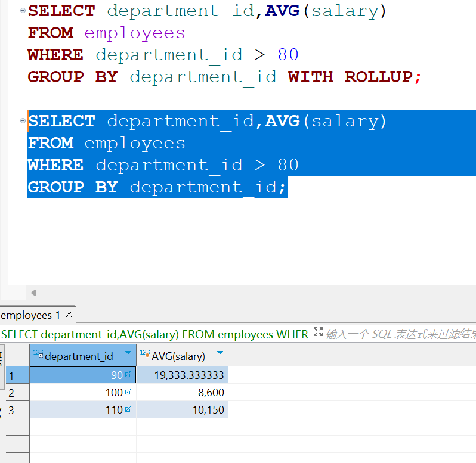
Task: Click the expand filter panel icon
Action: [317, 333]
